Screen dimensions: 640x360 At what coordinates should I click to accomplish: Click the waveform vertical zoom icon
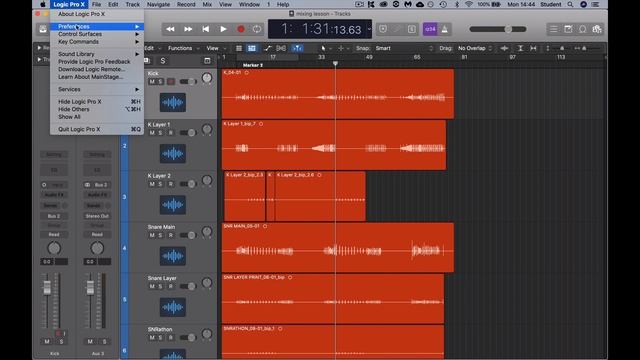pos(504,48)
